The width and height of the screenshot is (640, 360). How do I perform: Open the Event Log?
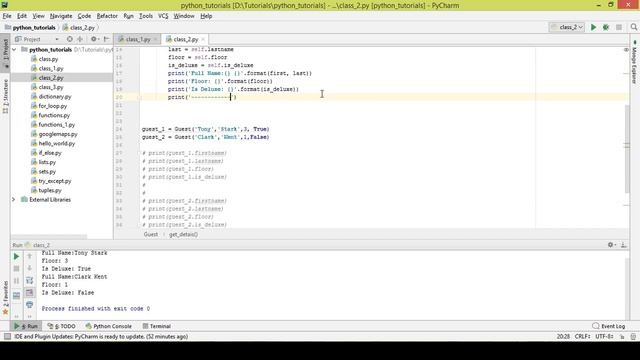click(x=609, y=326)
